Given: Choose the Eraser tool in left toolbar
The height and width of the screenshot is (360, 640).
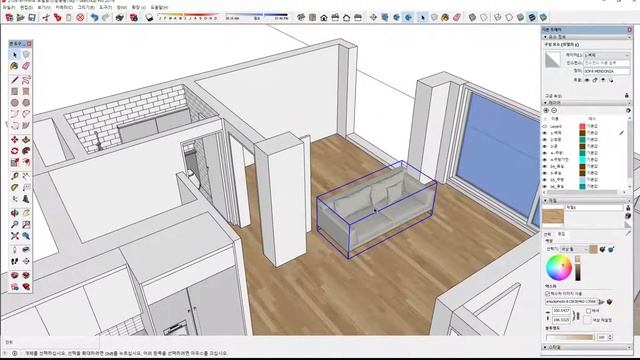Looking at the screenshot, I should click(x=26, y=66).
